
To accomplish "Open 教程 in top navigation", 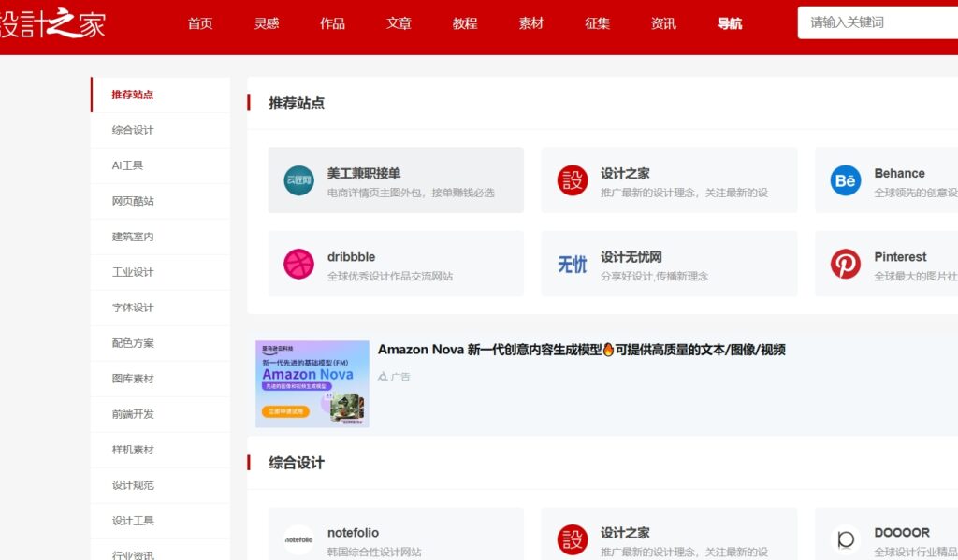I will pos(465,23).
